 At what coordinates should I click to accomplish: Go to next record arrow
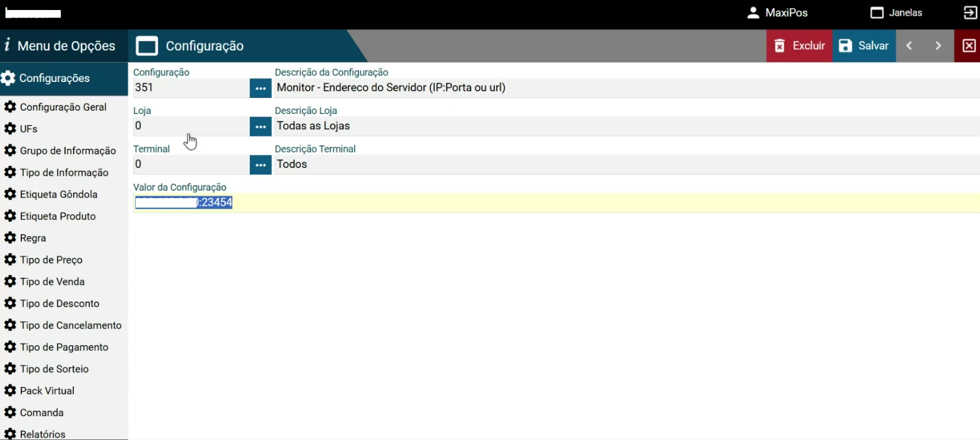coord(938,45)
